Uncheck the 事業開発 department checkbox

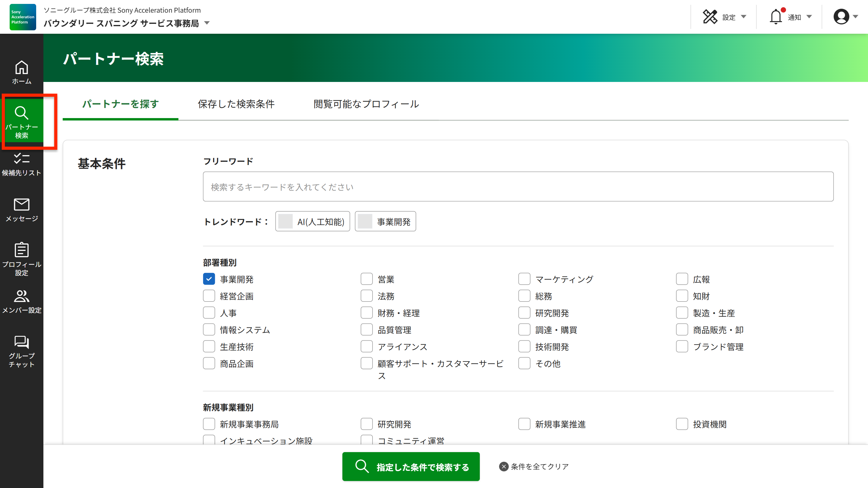(209, 279)
